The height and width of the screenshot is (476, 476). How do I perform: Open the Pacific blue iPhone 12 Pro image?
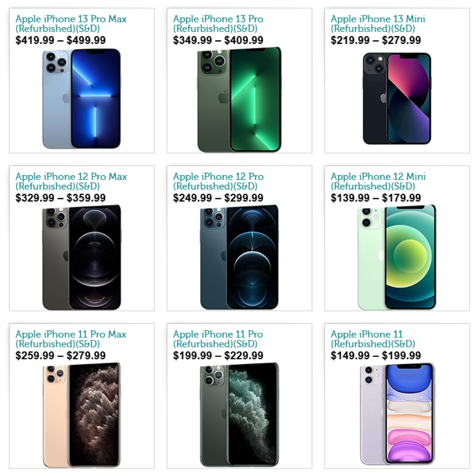point(239,258)
